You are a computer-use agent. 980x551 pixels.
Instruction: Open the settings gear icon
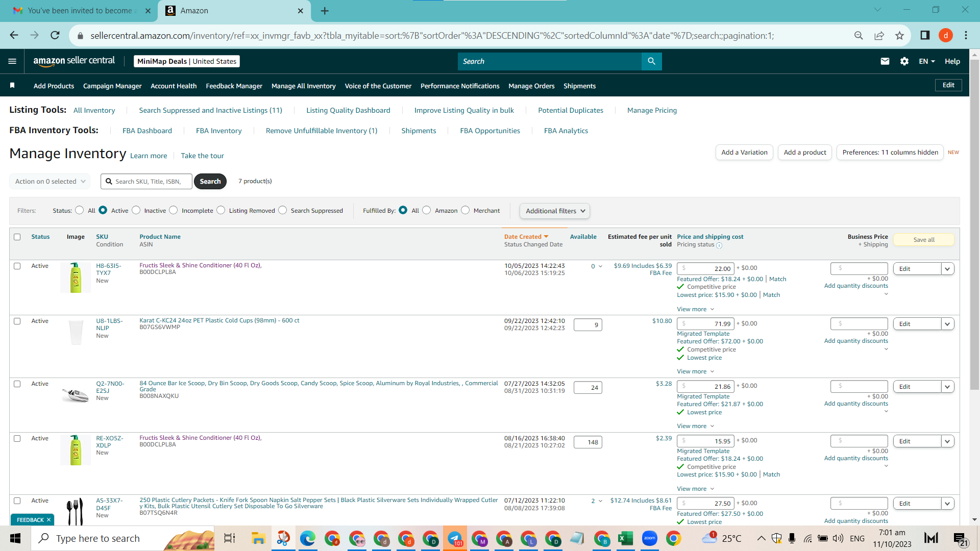pos(904,61)
